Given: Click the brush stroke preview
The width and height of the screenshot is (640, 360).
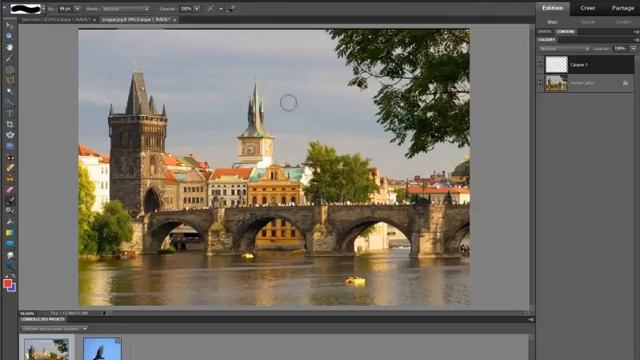Looking at the screenshot, I should pyautogui.click(x=25, y=9).
